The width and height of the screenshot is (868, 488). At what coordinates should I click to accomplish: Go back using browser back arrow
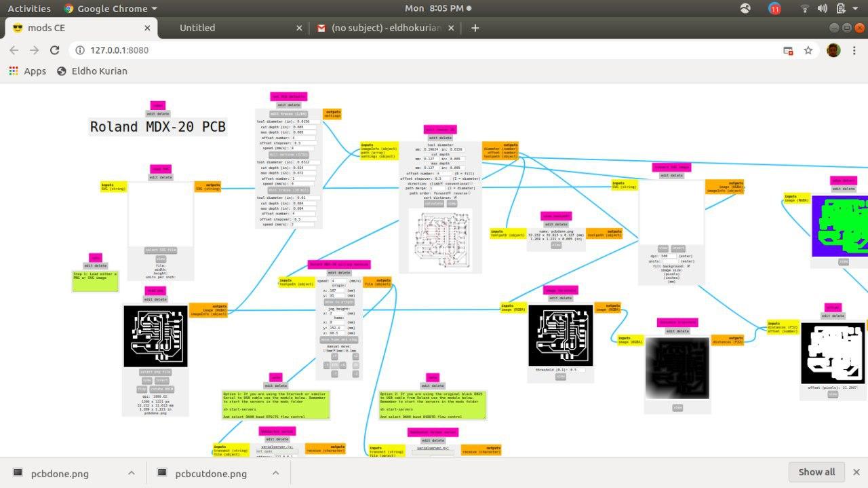[x=15, y=50]
